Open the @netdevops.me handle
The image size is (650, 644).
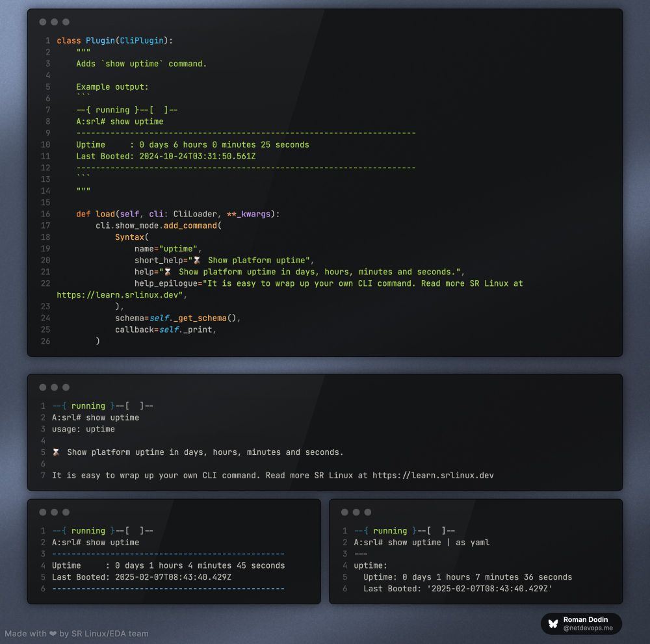tap(588, 628)
